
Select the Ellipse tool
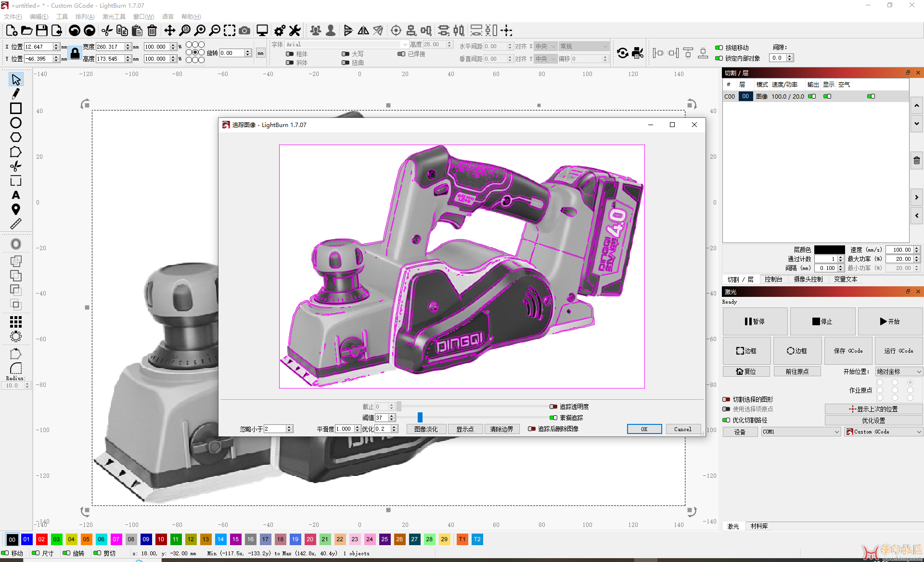(x=16, y=123)
